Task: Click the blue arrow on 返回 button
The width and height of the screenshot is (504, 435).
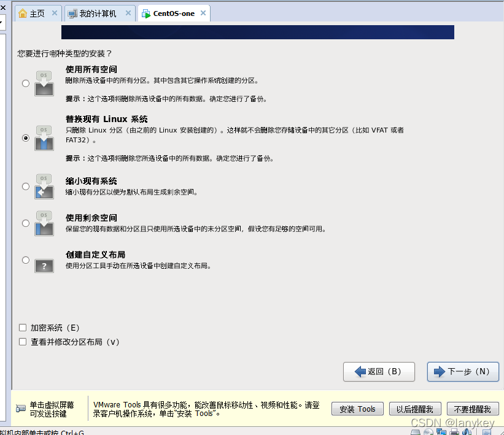Action: coord(360,372)
